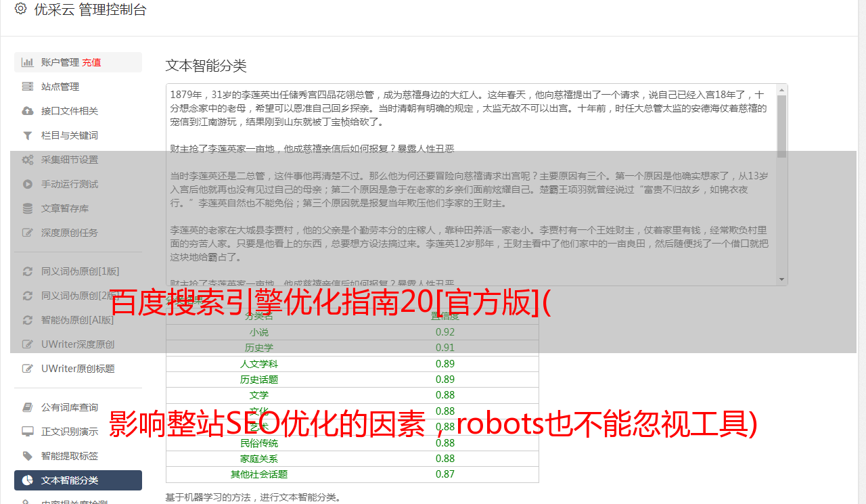Open UWriter原创标题
Viewport: 866px width, 504px height.
(x=78, y=369)
